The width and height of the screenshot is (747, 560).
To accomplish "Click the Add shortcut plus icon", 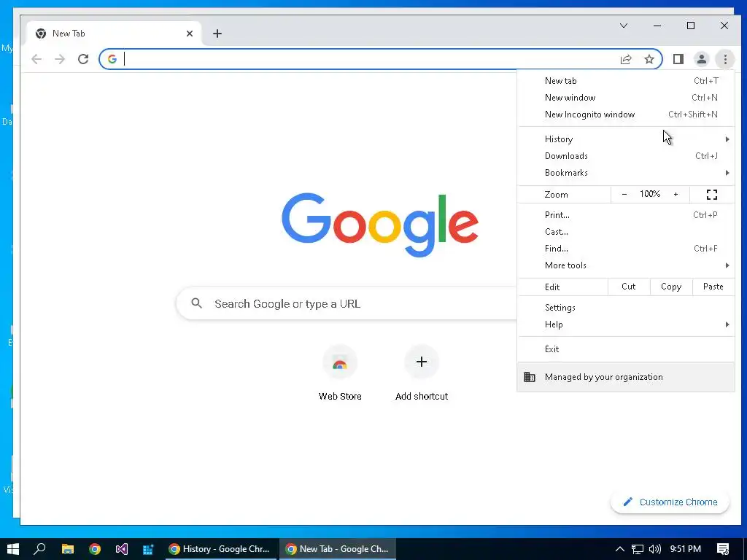I will pos(421,362).
